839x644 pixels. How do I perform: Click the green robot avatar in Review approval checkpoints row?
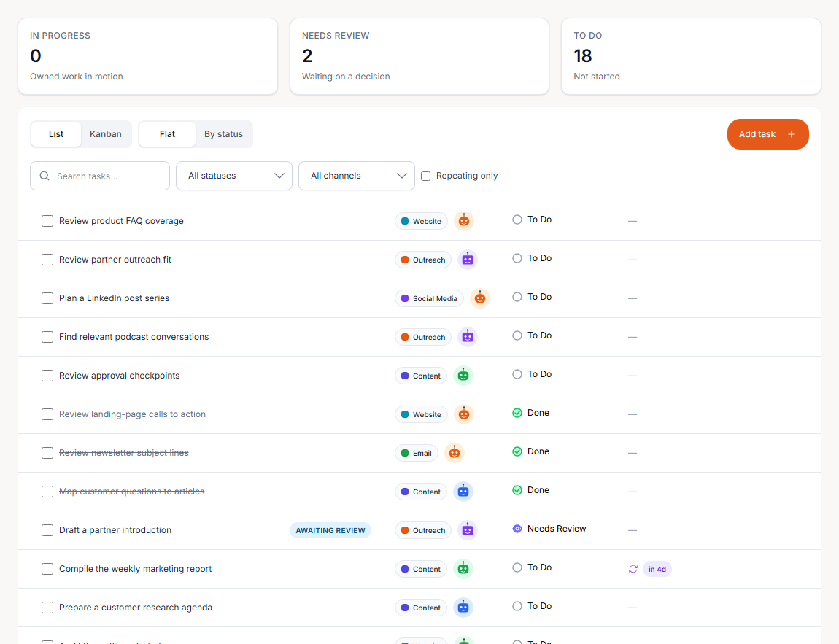(x=463, y=376)
